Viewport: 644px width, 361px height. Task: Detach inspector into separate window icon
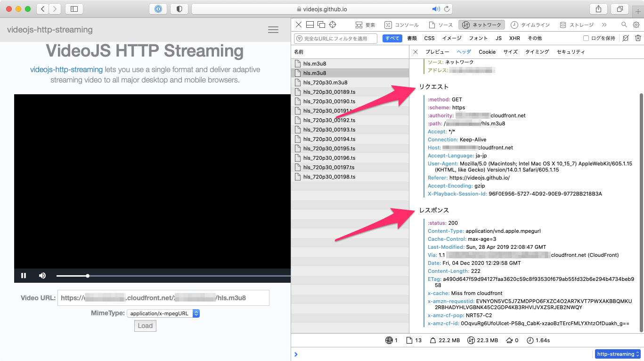point(321,25)
